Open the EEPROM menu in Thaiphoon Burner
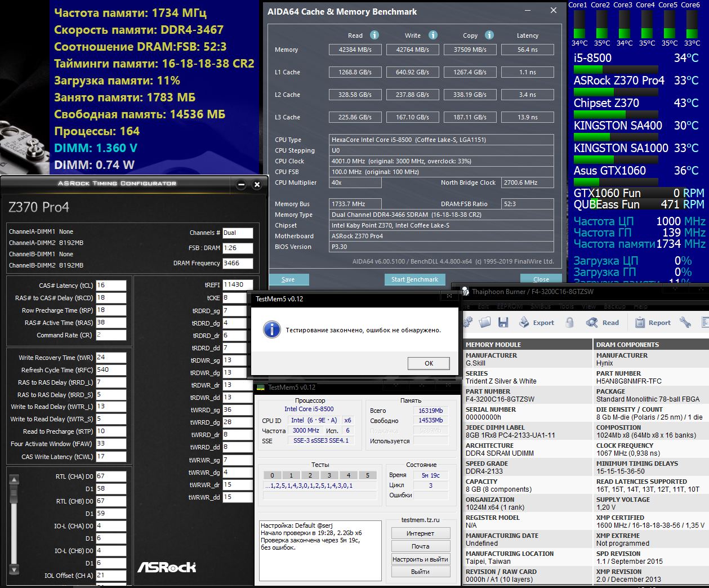The height and width of the screenshot is (588, 709). (x=510, y=306)
